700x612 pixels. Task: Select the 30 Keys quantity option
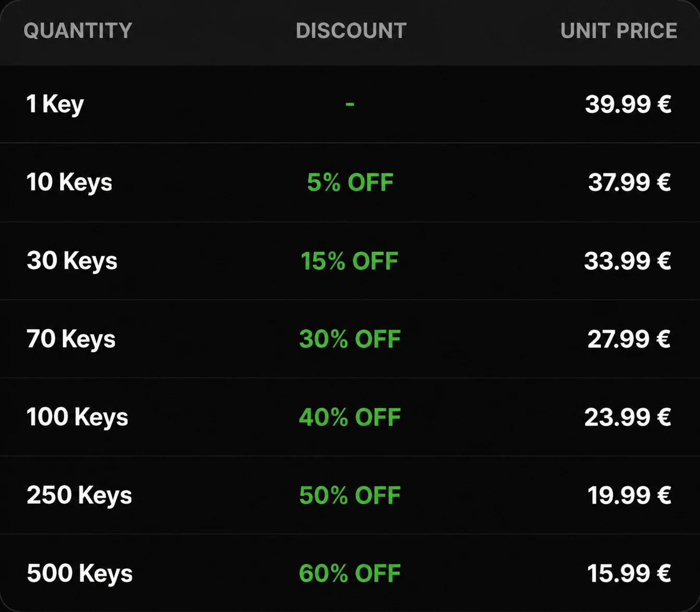(72, 261)
